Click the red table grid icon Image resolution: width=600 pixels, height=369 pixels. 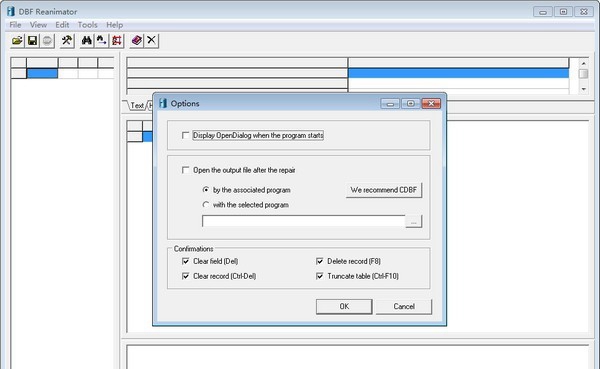(117, 41)
